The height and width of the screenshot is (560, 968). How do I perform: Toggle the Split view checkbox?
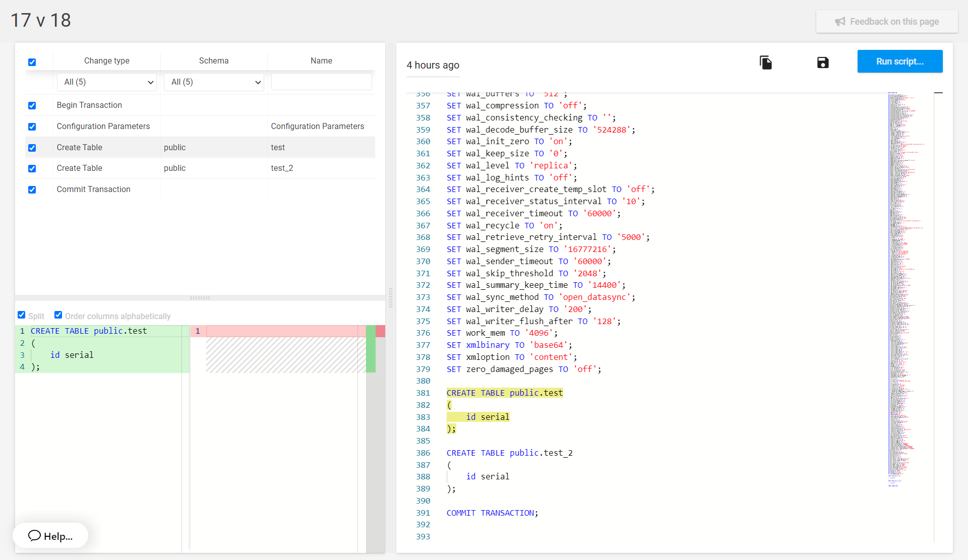(22, 315)
